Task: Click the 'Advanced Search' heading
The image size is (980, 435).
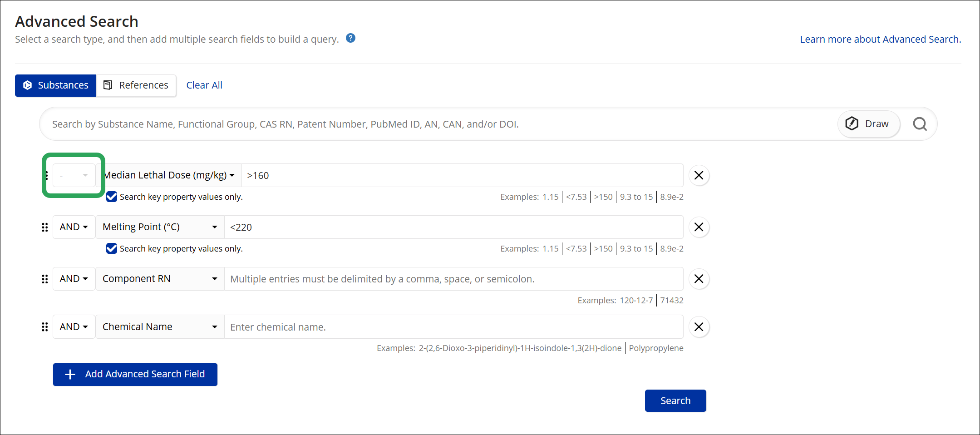Action: (x=77, y=21)
